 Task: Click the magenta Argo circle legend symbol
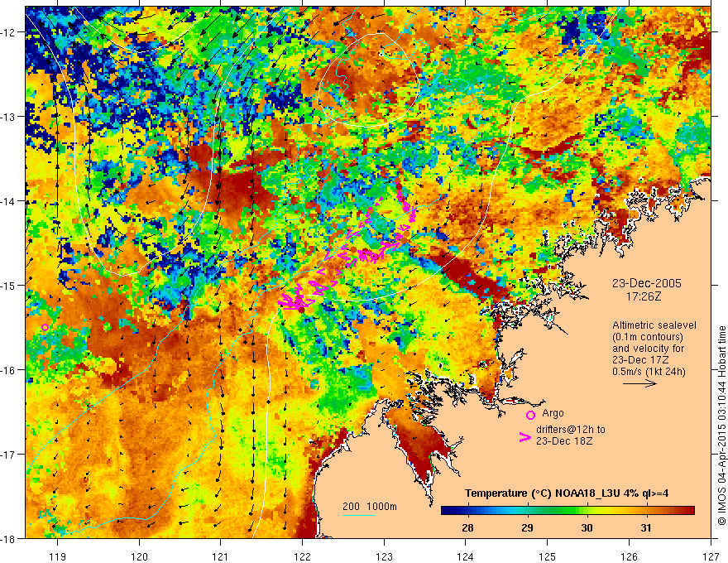click(530, 415)
